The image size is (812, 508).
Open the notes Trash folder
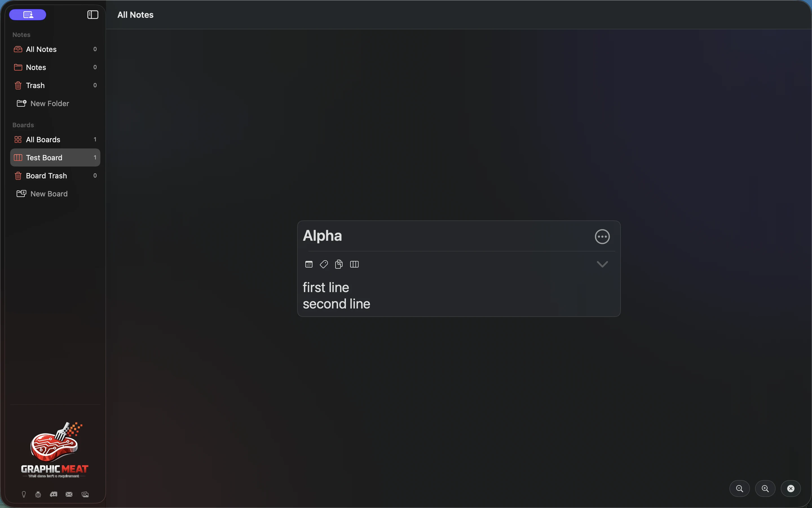(55, 86)
